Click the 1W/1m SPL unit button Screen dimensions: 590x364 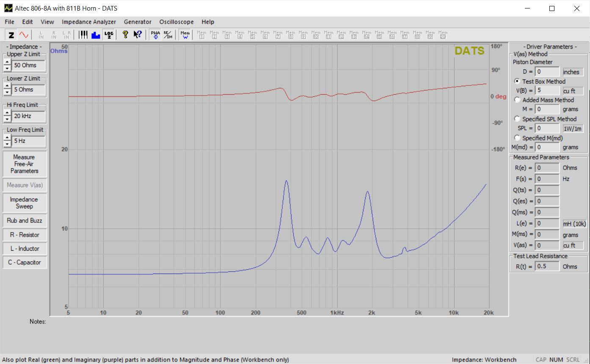tap(573, 129)
